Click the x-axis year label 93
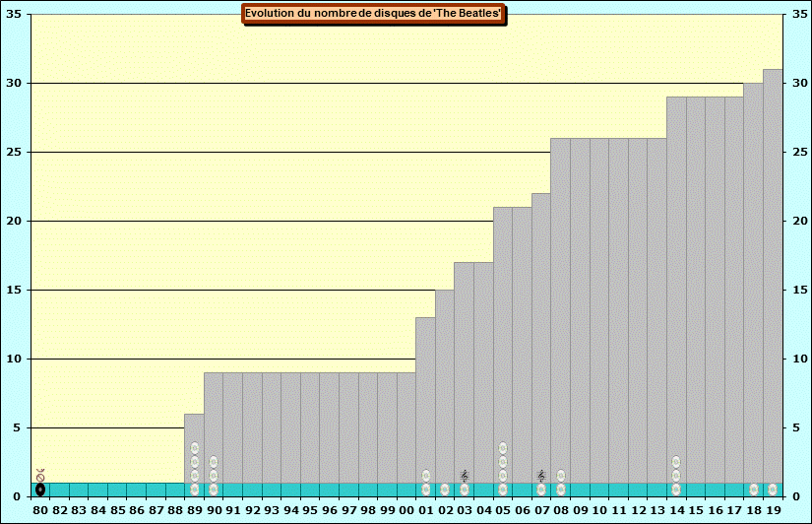812x524 pixels. pyautogui.click(x=272, y=510)
